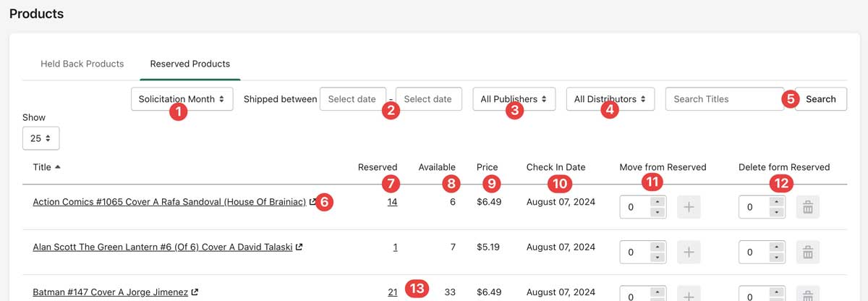Click reserved count 1 for Alan Scott
The width and height of the screenshot is (868, 301).
tap(395, 247)
